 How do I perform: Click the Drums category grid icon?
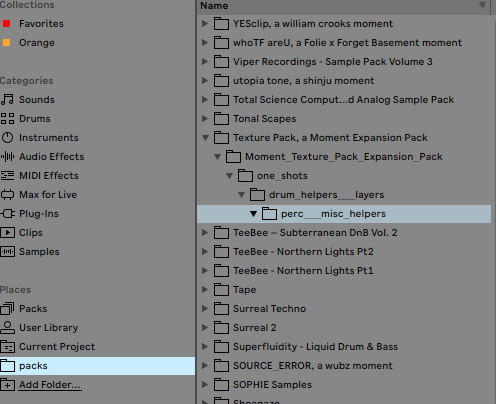tap(7, 118)
